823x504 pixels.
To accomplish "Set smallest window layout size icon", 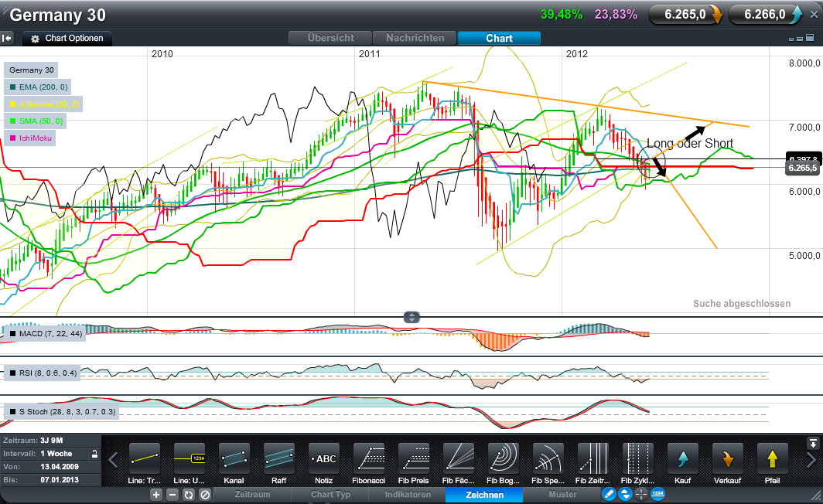I will [791, 39].
